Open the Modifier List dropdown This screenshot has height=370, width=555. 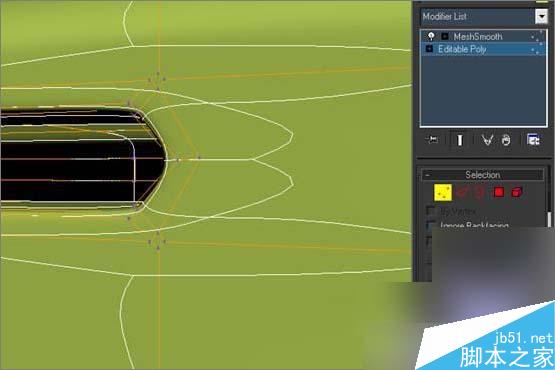[x=541, y=16]
